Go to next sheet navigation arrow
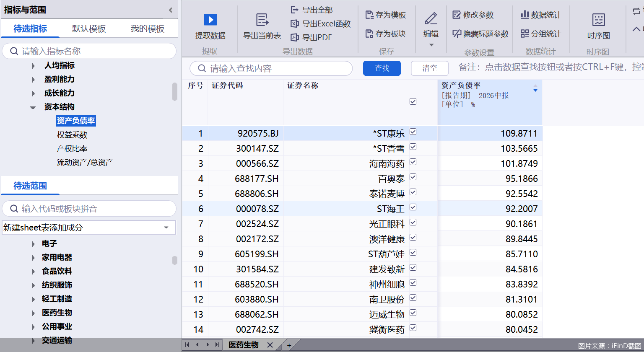This screenshot has width=644, height=352. 208,345
